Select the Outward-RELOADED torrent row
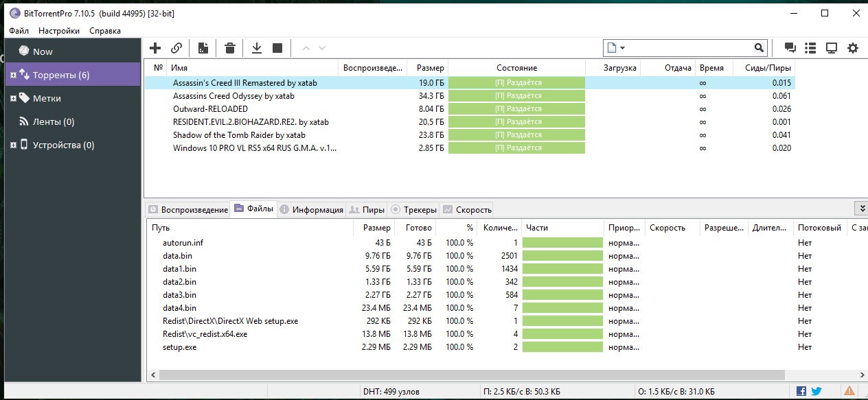Image resolution: width=868 pixels, height=400 pixels. 210,109
